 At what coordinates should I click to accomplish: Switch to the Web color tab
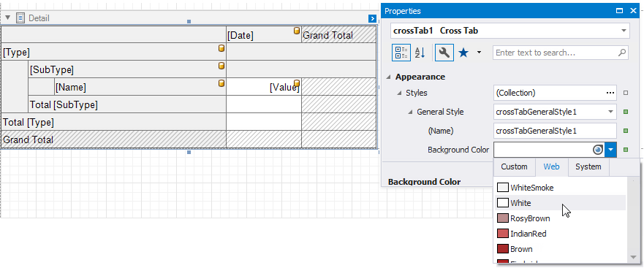(x=551, y=166)
